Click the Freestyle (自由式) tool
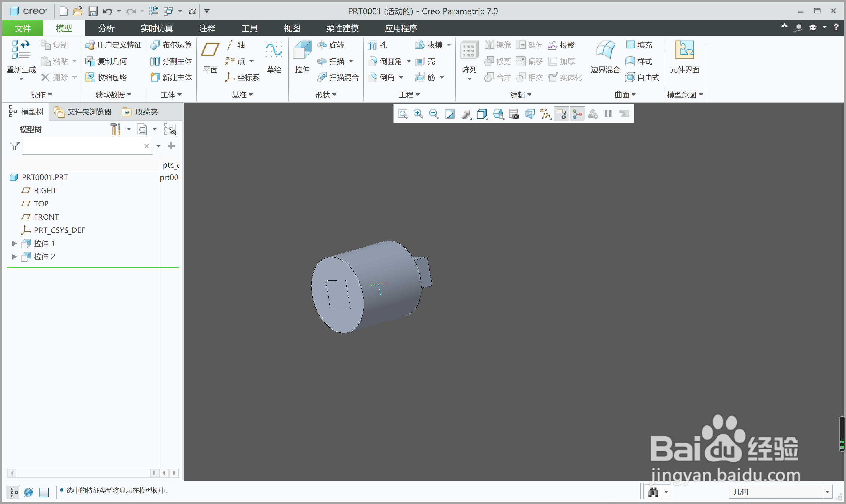The height and width of the screenshot is (504, 846). pyautogui.click(x=643, y=77)
